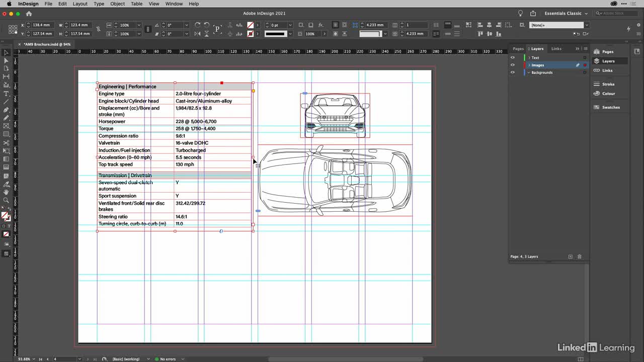Open the stroke weight 0 pt dropdown

pos(290,25)
